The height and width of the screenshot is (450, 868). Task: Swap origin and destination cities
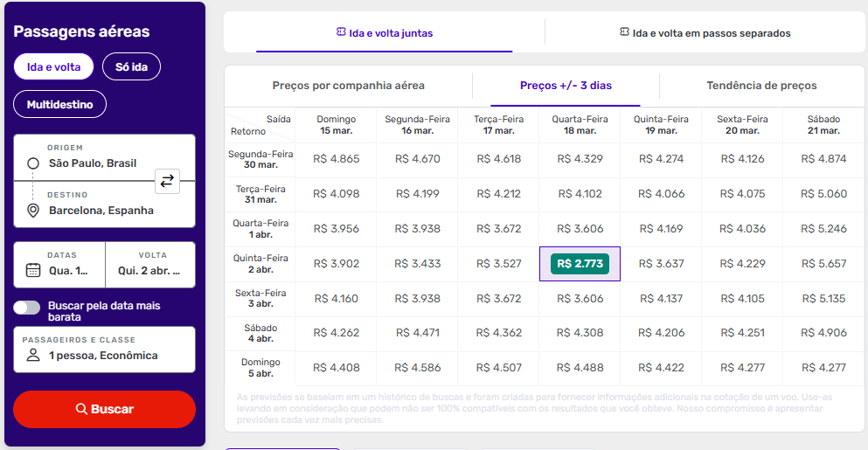[167, 181]
